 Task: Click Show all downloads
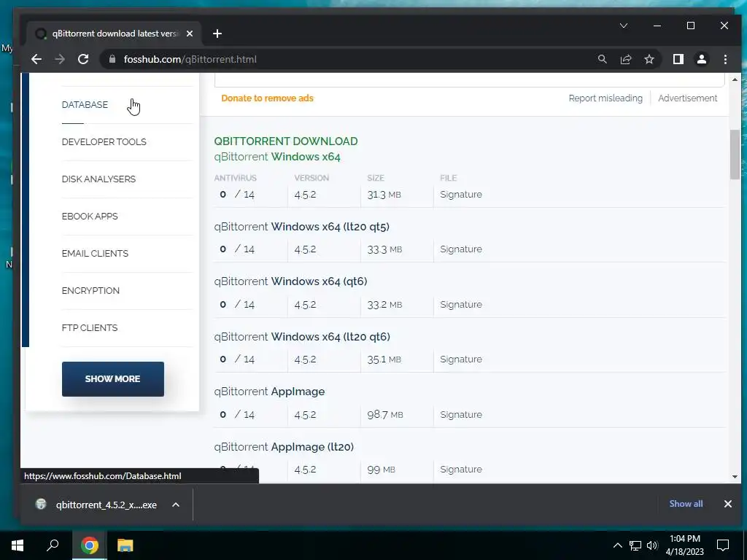(x=686, y=504)
